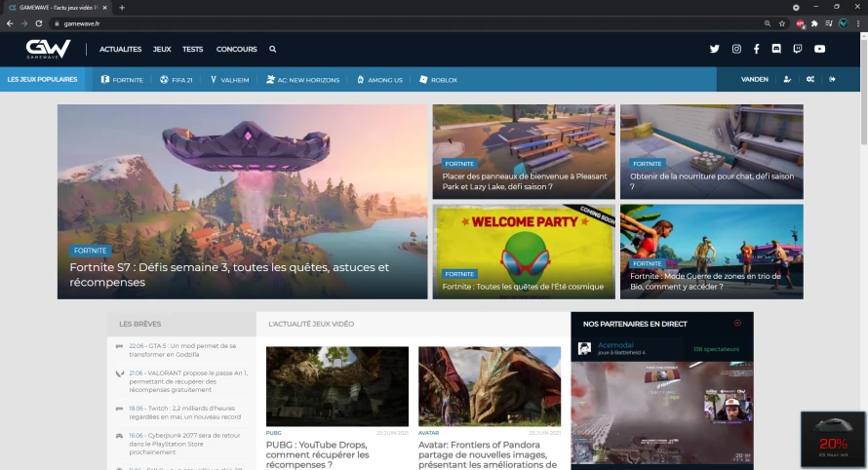
Task: Open the Discord icon in header
Action: [x=776, y=49]
